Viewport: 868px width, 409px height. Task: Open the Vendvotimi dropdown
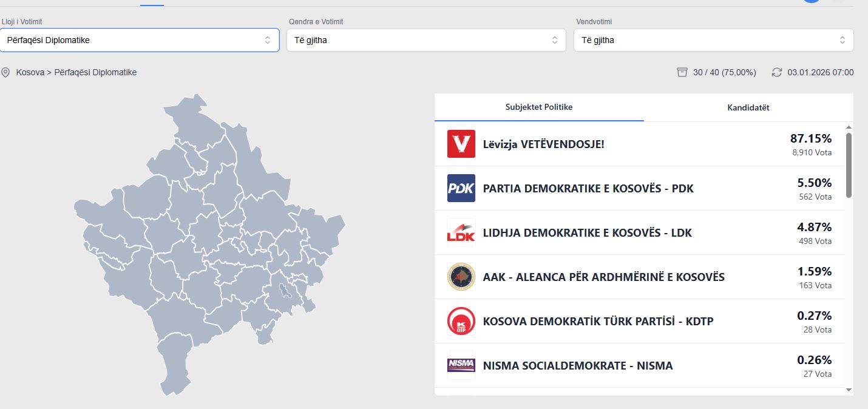click(713, 40)
